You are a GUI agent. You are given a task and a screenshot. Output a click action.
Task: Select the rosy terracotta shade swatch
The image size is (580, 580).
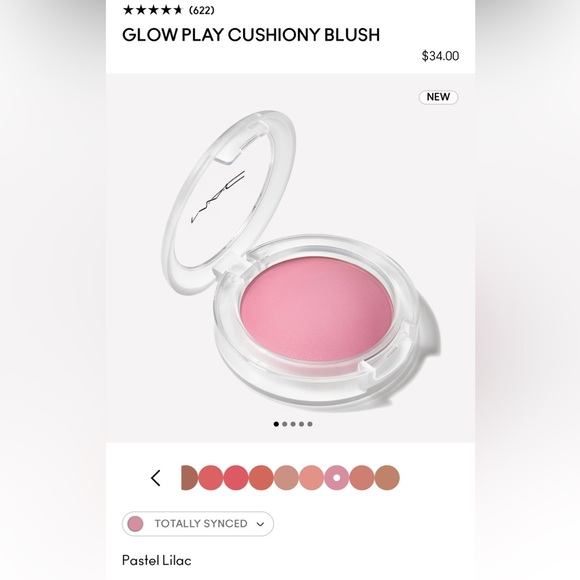point(362,478)
